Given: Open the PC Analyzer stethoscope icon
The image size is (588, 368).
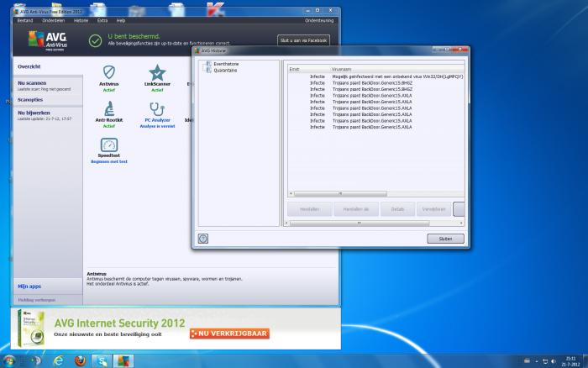Looking at the screenshot, I should [157, 109].
